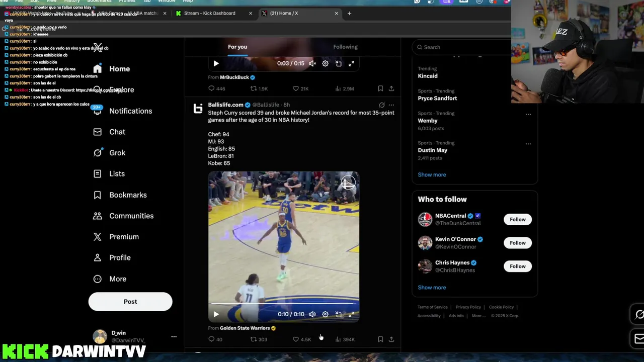Viewport: 644px width, 362px height.
Task: Click the Grok explain icon on the Ballislife post
Action: point(382,105)
